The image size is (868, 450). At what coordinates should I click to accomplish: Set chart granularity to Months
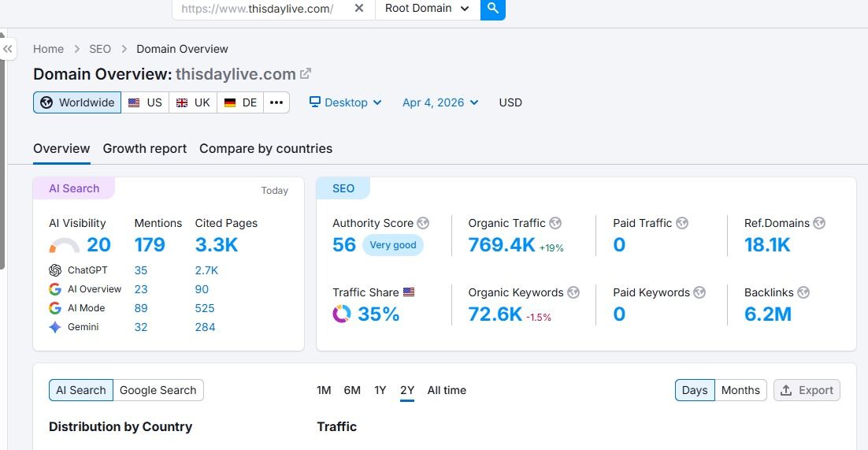point(740,390)
